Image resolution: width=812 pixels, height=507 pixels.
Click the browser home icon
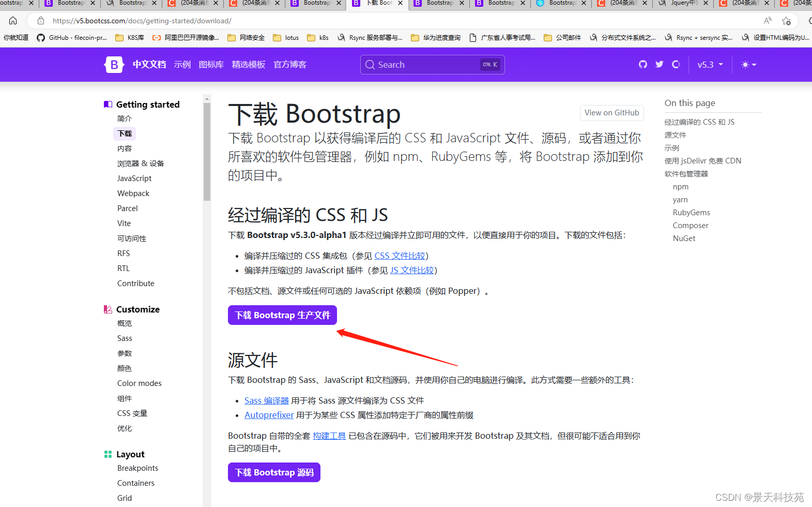pyautogui.click(x=13, y=21)
